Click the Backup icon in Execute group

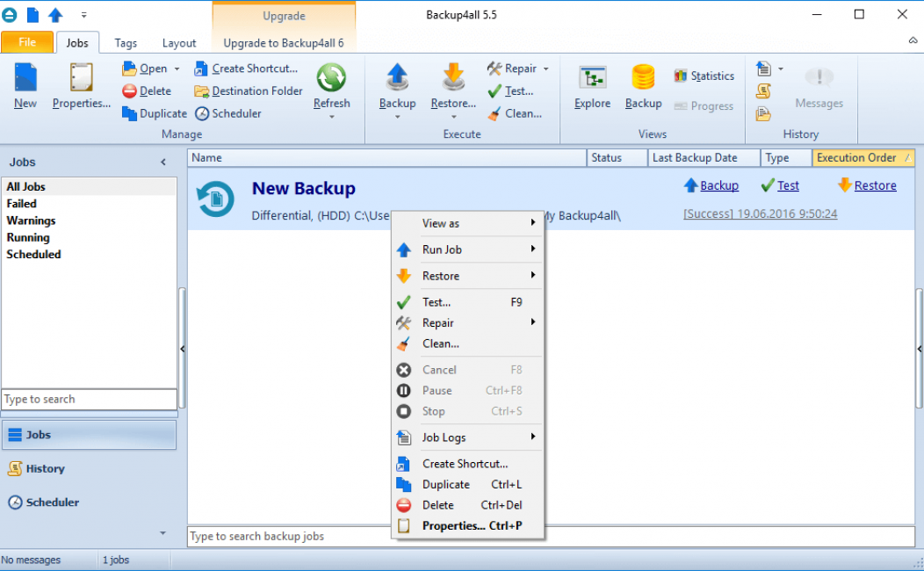coord(397,78)
